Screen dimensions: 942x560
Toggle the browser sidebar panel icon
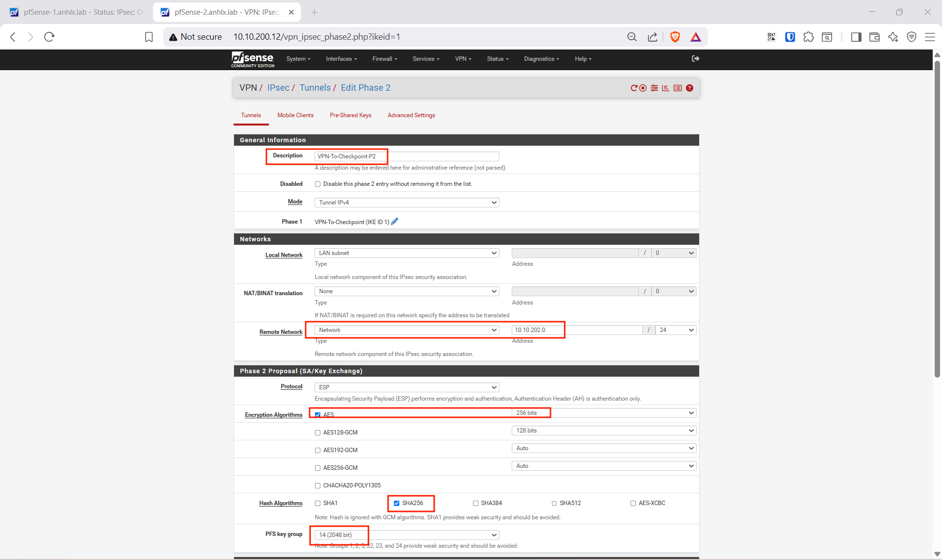coord(856,37)
